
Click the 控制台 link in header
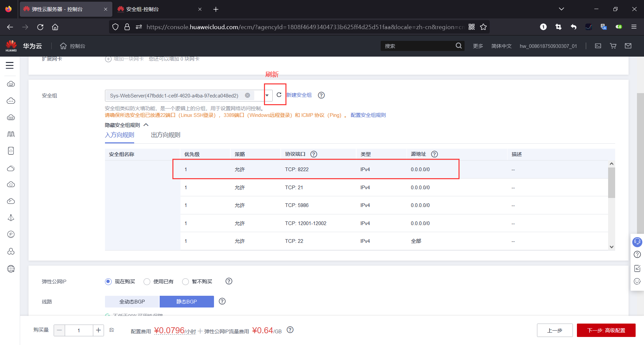[x=77, y=46]
